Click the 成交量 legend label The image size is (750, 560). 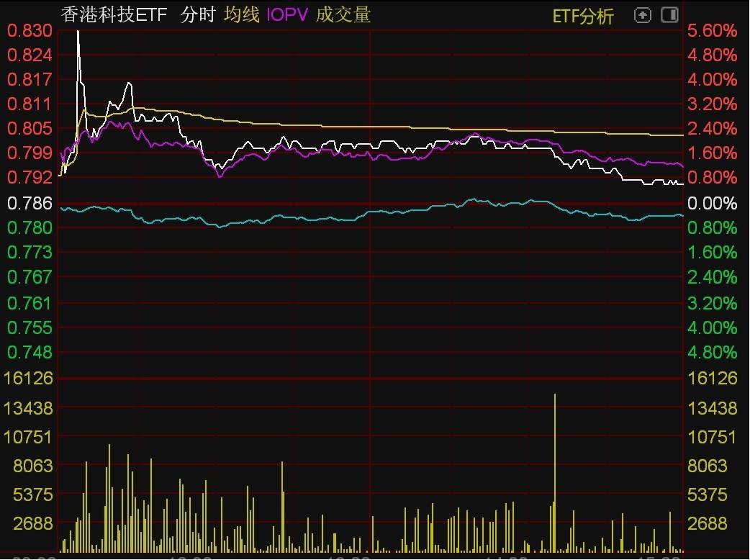click(x=343, y=15)
